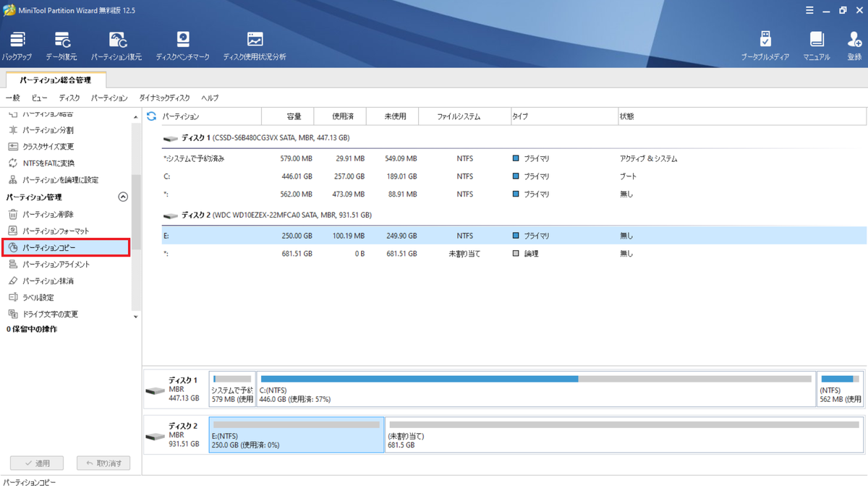Open the 一般 menu
The height and width of the screenshot is (488, 868).
coord(12,98)
